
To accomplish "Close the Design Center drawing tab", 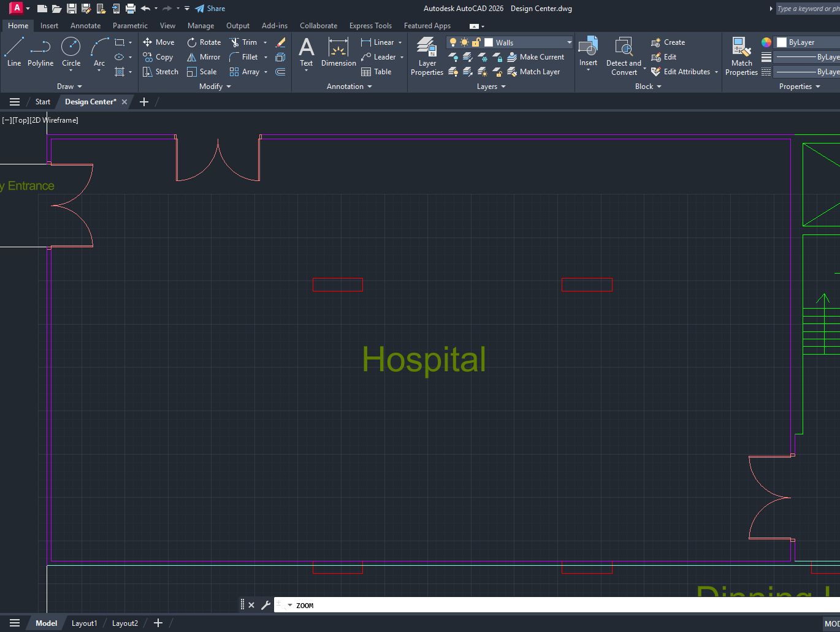I will click(x=124, y=102).
